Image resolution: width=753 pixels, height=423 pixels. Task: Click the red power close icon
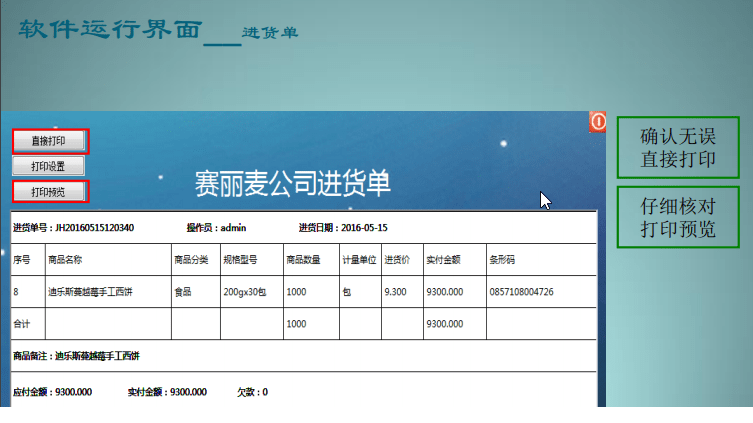(x=598, y=122)
